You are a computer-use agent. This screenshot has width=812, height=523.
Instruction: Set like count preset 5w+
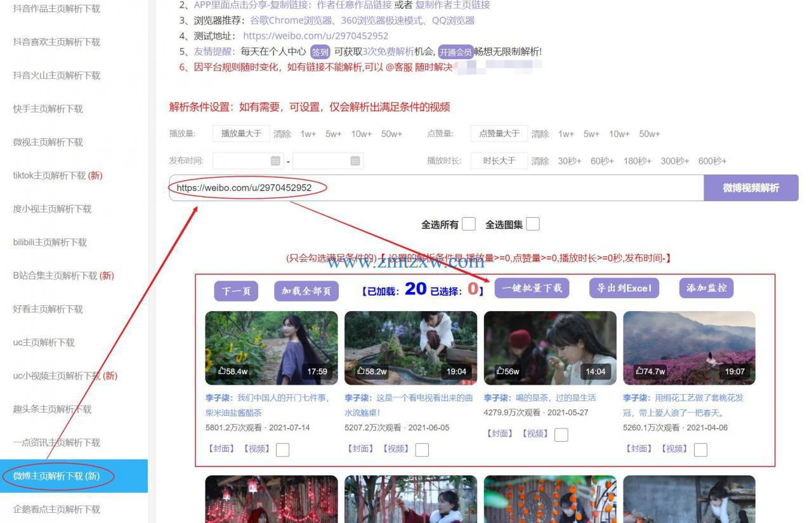591,134
